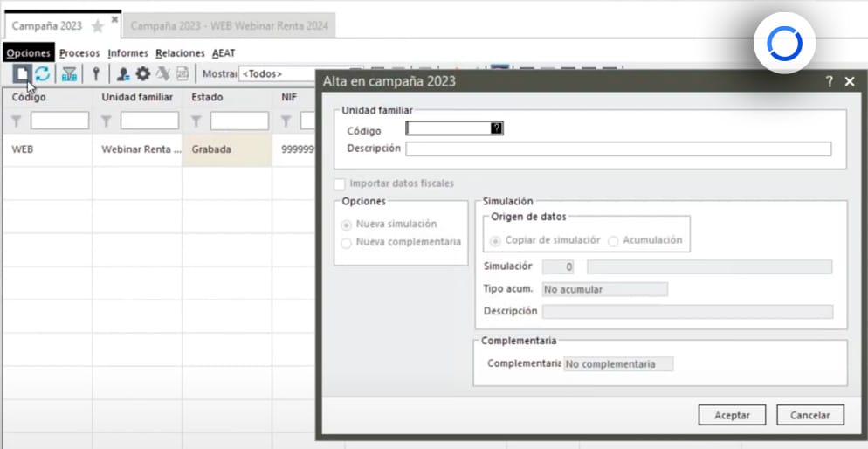868x449 pixels.
Task: Click the user person toolbar icon
Action: coord(123,74)
